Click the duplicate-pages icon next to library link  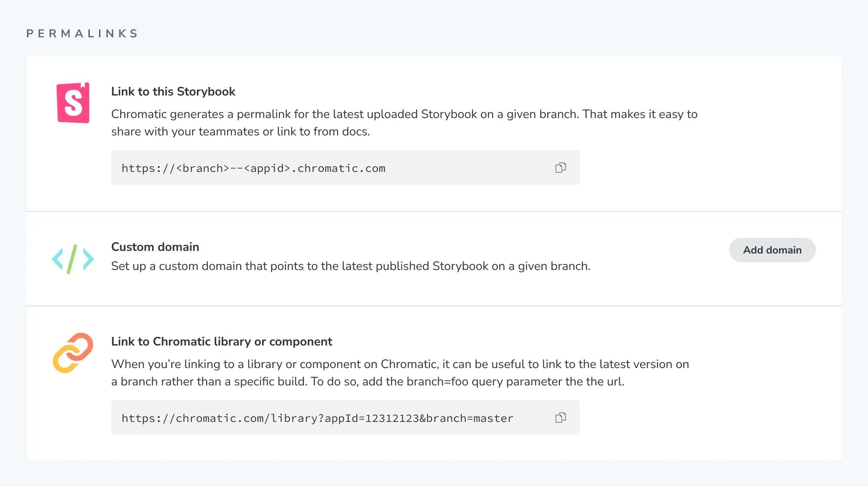pos(561,418)
